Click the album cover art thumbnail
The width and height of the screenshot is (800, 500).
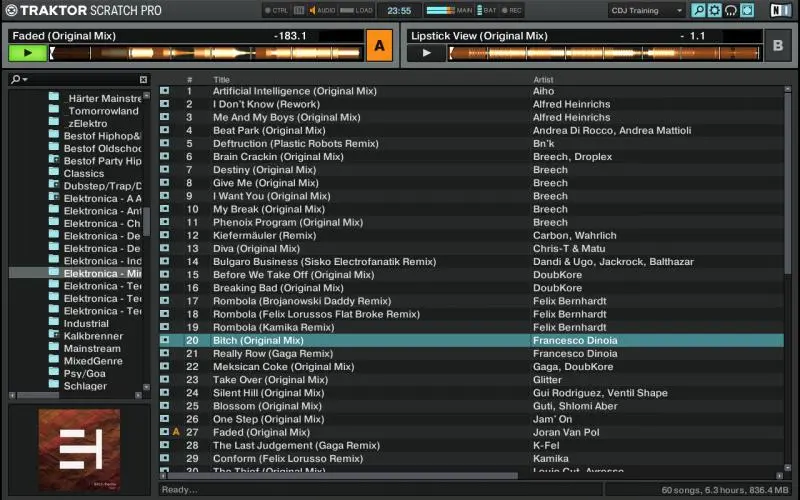tap(79, 443)
